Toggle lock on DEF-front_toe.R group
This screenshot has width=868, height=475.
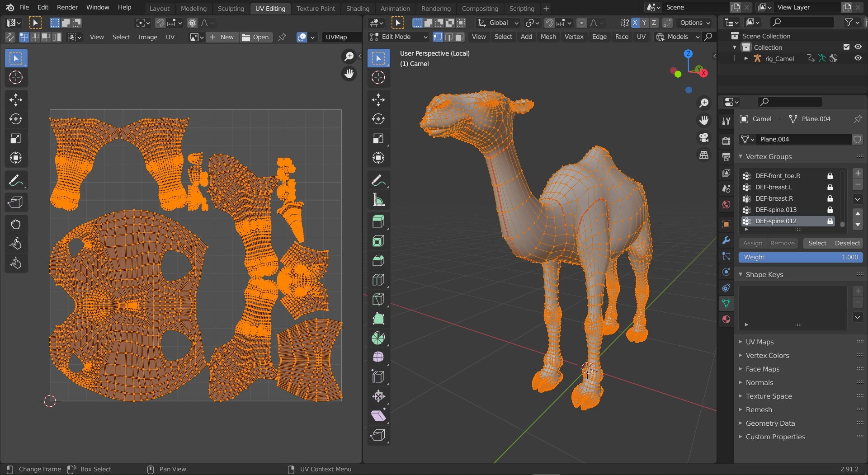830,176
